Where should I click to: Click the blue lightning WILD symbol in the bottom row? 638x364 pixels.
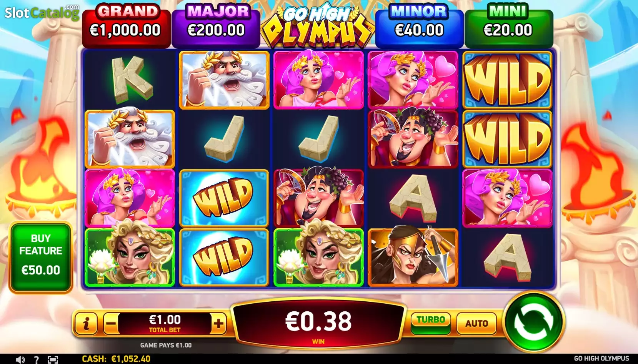[x=224, y=258]
